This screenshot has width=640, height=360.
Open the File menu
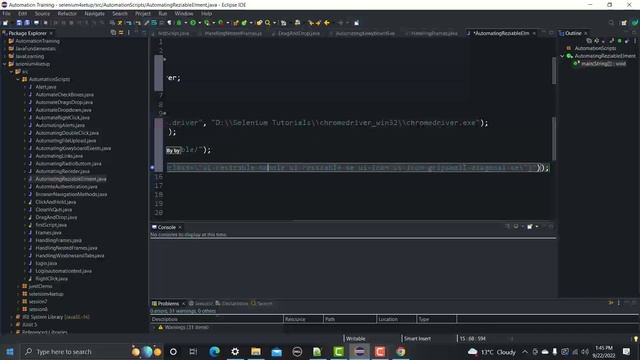coord(7,13)
